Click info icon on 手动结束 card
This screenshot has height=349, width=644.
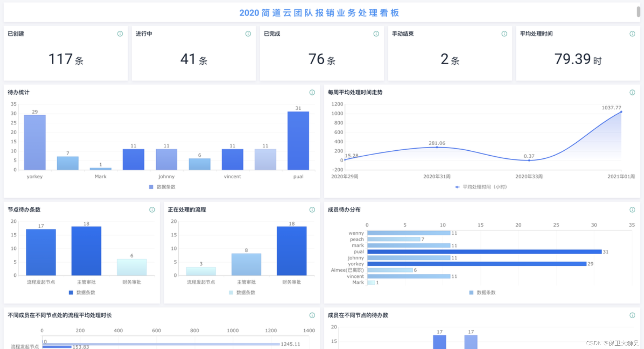coord(504,34)
